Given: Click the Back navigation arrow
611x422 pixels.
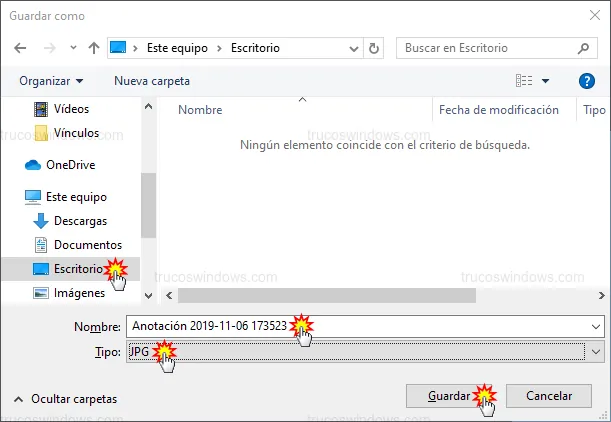Looking at the screenshot, I should [x=21, y=48].
